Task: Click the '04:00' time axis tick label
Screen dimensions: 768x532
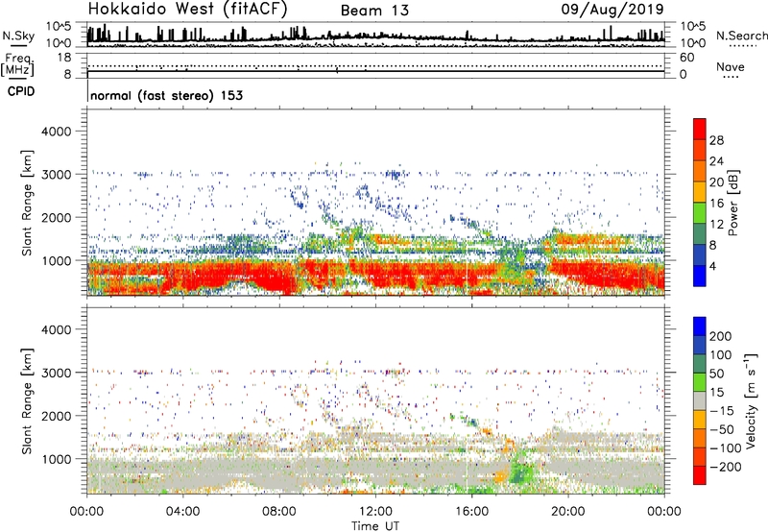Action: click(182, 512)
